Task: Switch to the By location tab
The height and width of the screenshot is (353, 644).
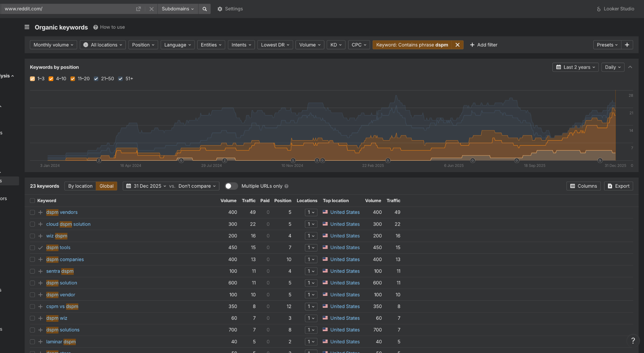Action: click(x=80, y=186)
